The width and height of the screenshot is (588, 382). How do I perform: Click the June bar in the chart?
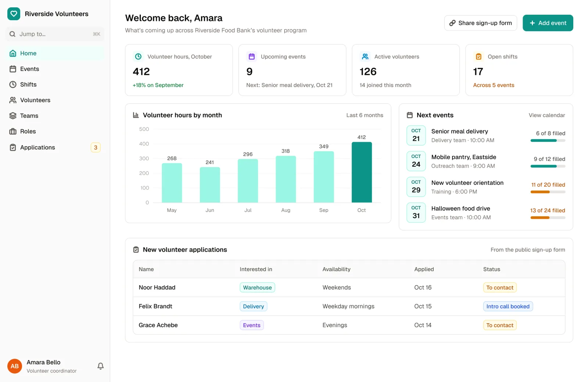[210, 185]
